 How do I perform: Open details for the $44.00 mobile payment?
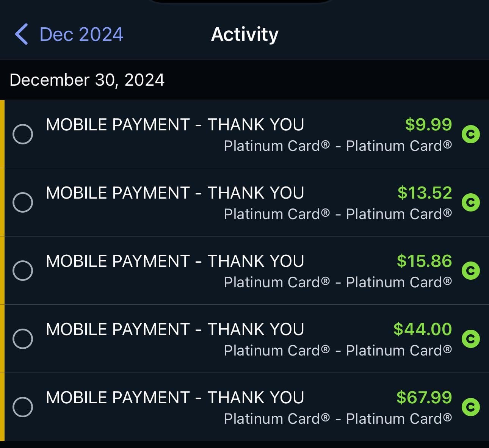click(x=227, y=338)
